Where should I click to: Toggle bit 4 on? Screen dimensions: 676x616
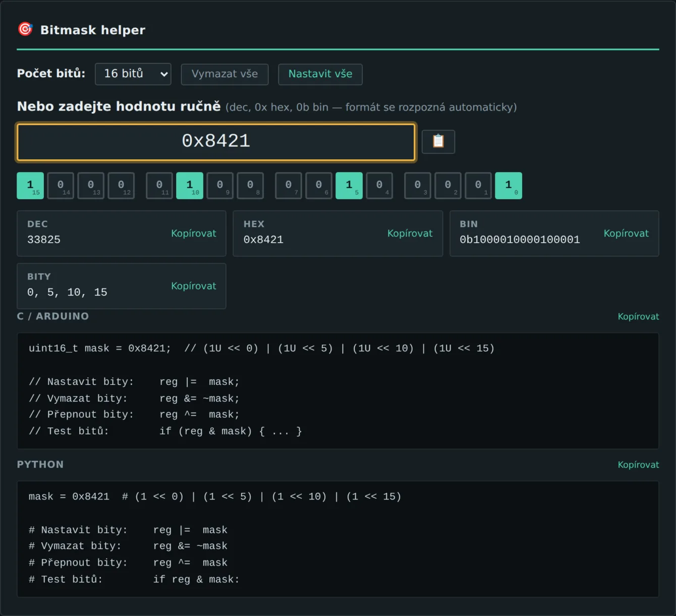click(x=379, y=186)
